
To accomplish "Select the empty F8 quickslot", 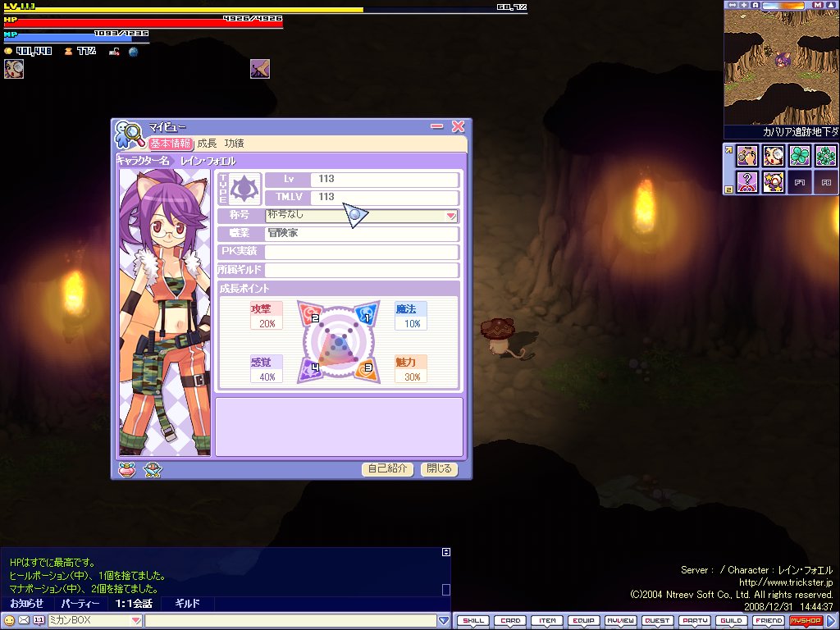I will [x=825, y=182].
